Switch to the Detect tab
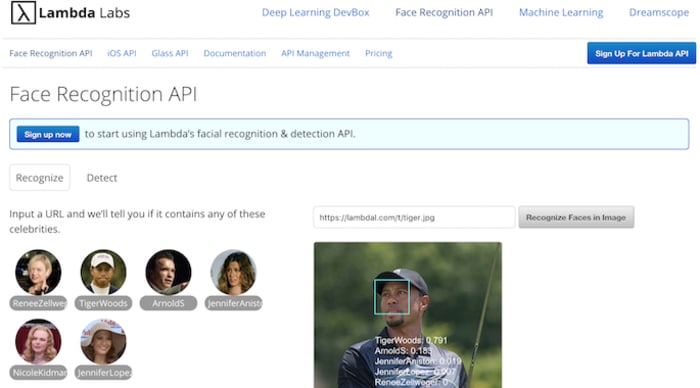 (x=102, y=177)
